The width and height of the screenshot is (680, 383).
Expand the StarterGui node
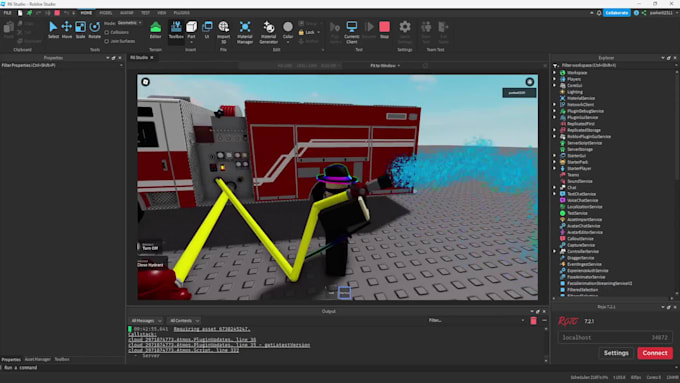click(x=555, y=155)
